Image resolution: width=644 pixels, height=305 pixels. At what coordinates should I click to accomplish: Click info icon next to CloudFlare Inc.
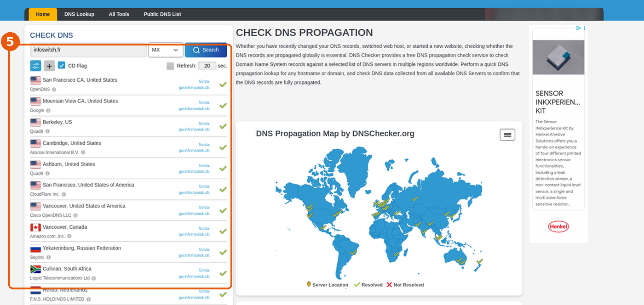tap(64, 194)
